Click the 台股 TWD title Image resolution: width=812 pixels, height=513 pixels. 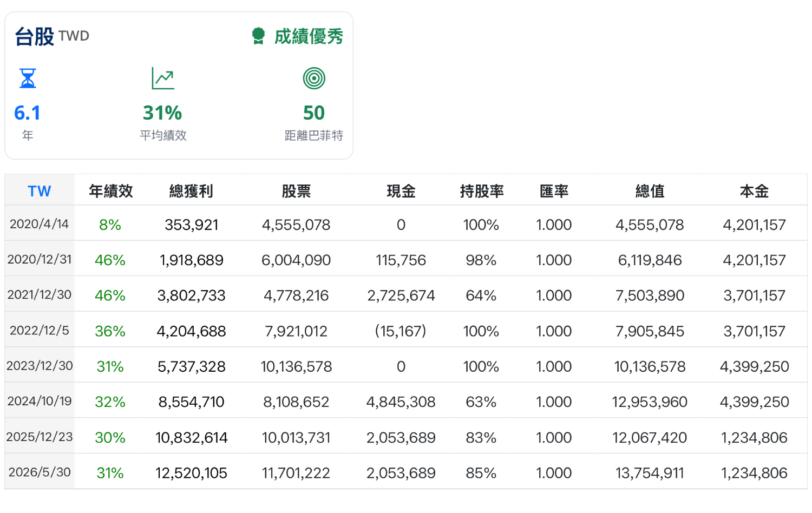[x=52, y=36]
